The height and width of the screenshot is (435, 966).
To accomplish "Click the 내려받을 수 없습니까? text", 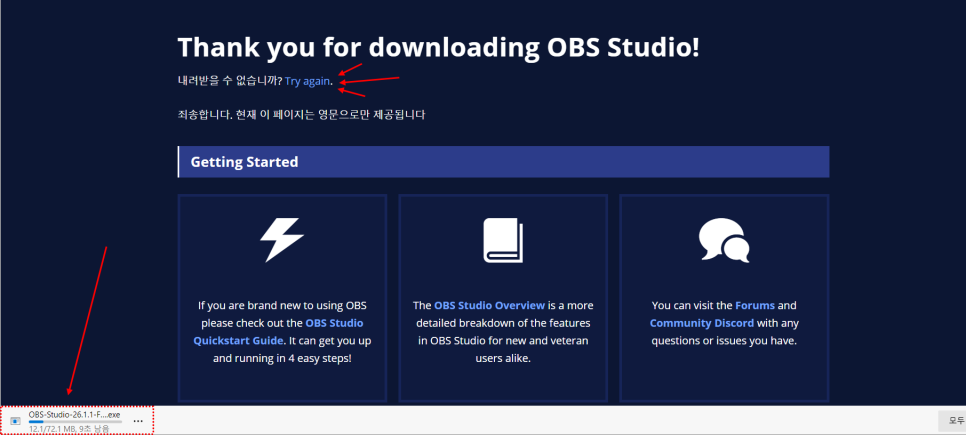I will tap(230, 81).
